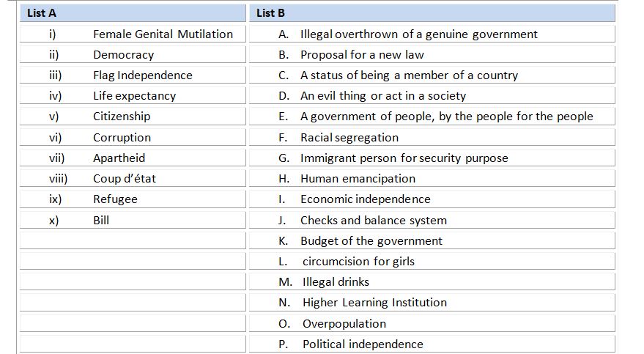Viewport: 644px width, 354px height.
Task: Select the Female Genital Mutilation row
Action: [x=133, y=34]
